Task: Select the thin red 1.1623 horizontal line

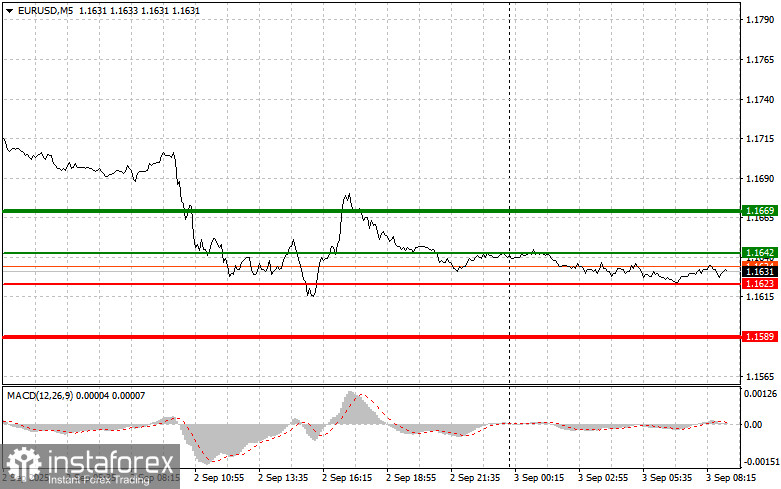Action: point(372,284)
